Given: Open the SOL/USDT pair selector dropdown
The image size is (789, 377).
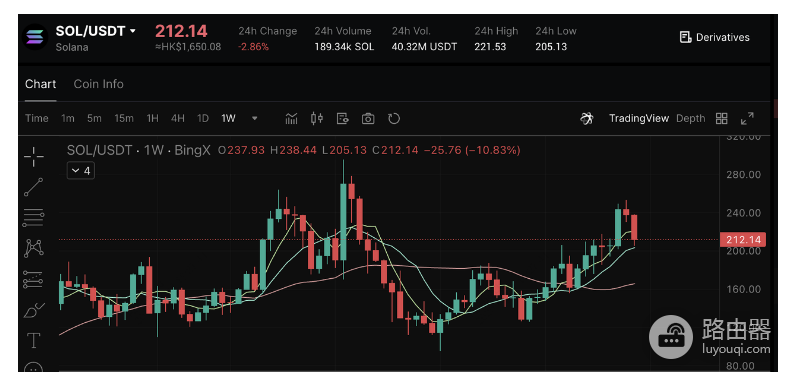Looking at the screenshot, I should click(96, 31).
